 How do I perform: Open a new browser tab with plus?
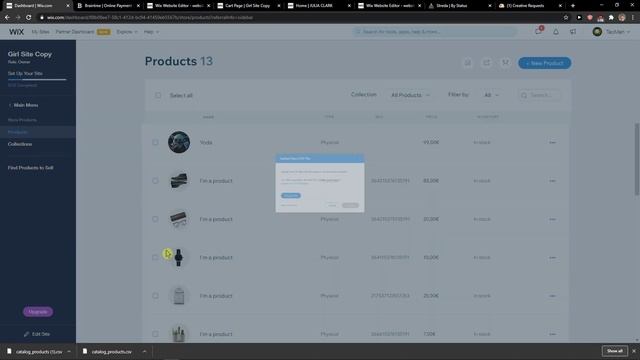(573, 6)
